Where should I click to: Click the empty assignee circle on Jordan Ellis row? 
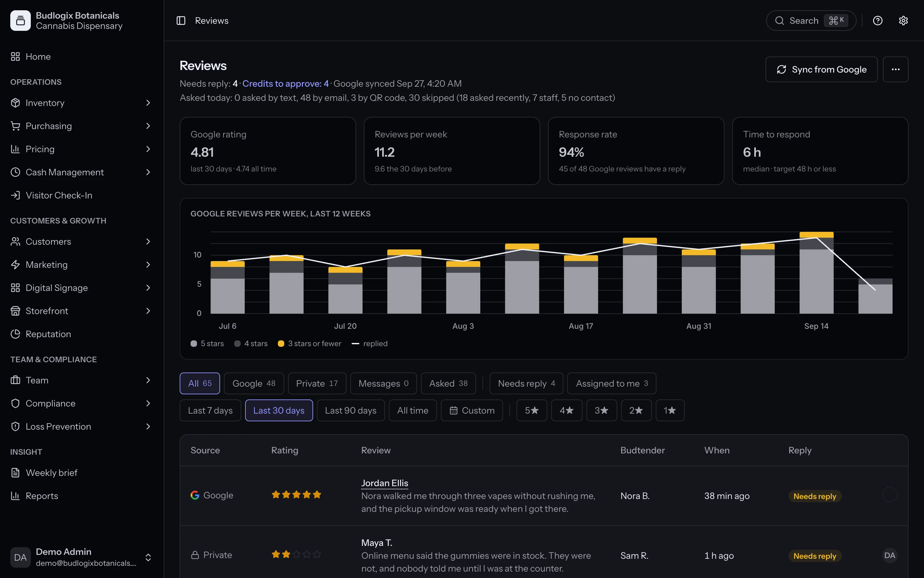pos(890,495)
